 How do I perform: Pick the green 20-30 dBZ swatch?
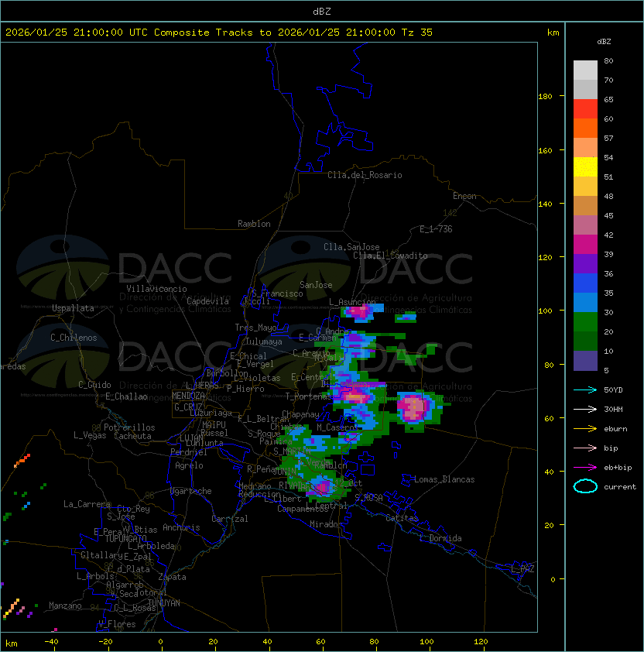pyautogui.click(x=585, y=321)
